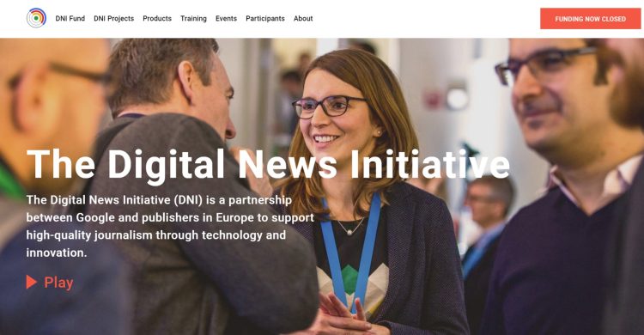Click the orange Play triangle icon
This screenshot has width=644, height=335.
(x=32, y=282)
